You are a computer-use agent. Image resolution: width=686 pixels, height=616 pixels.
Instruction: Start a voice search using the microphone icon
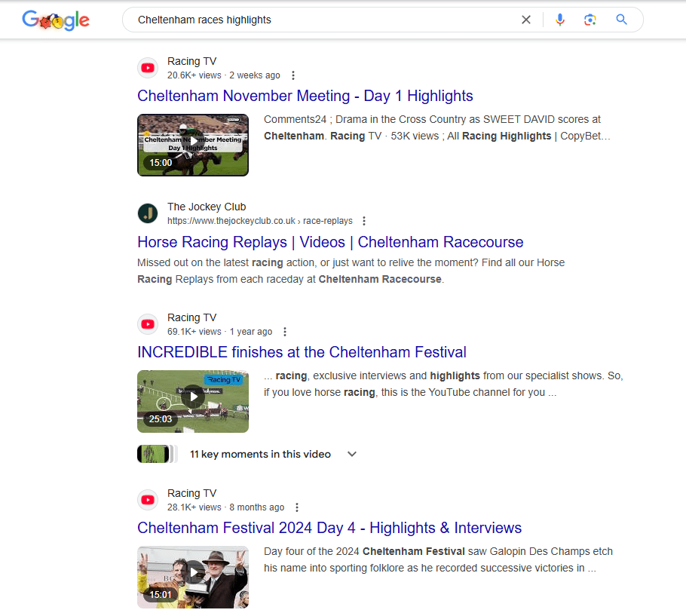(560, 20)
